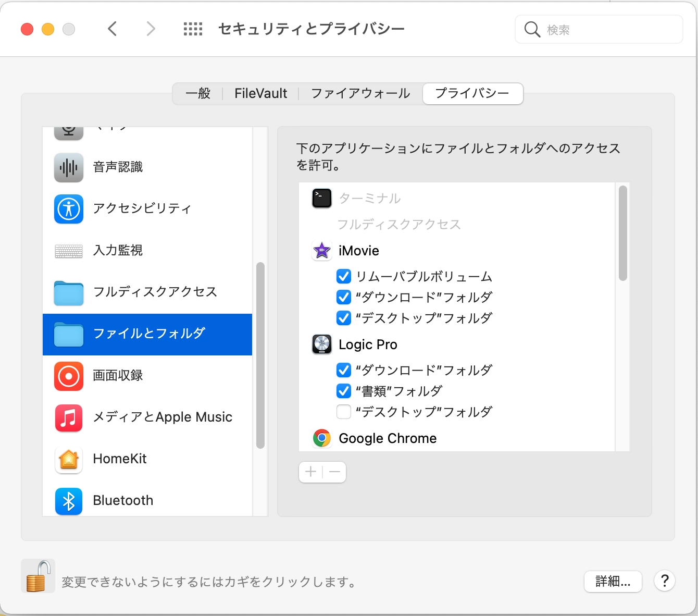The width and height of the screenshot is (698, 616).
Task: Click the ファイルとフォルダ folder icon
Action: tap(69, 335)
